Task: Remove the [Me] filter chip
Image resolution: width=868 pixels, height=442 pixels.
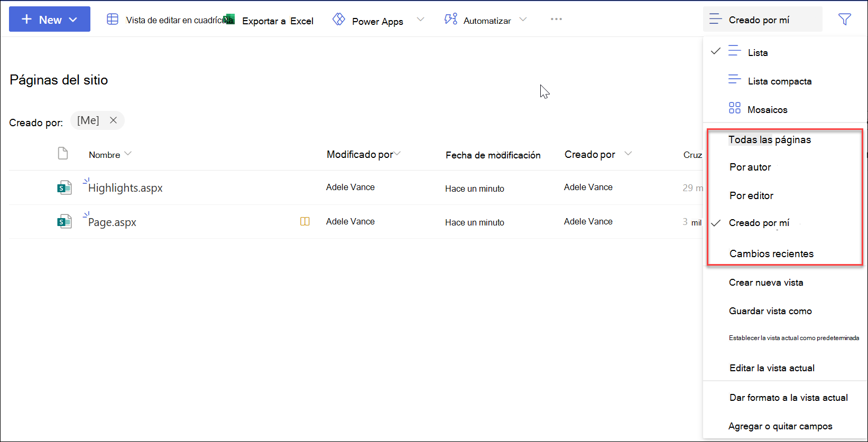Action: (x=113, y=120)
